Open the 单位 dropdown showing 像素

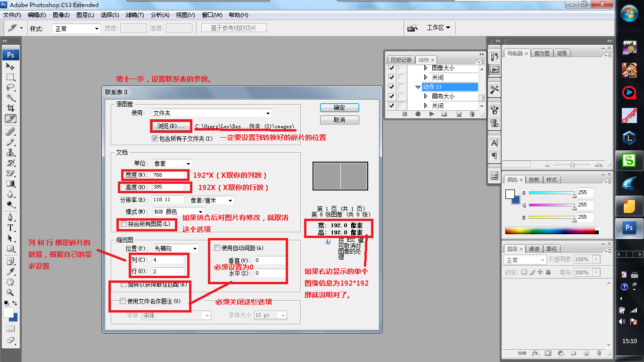172,164
